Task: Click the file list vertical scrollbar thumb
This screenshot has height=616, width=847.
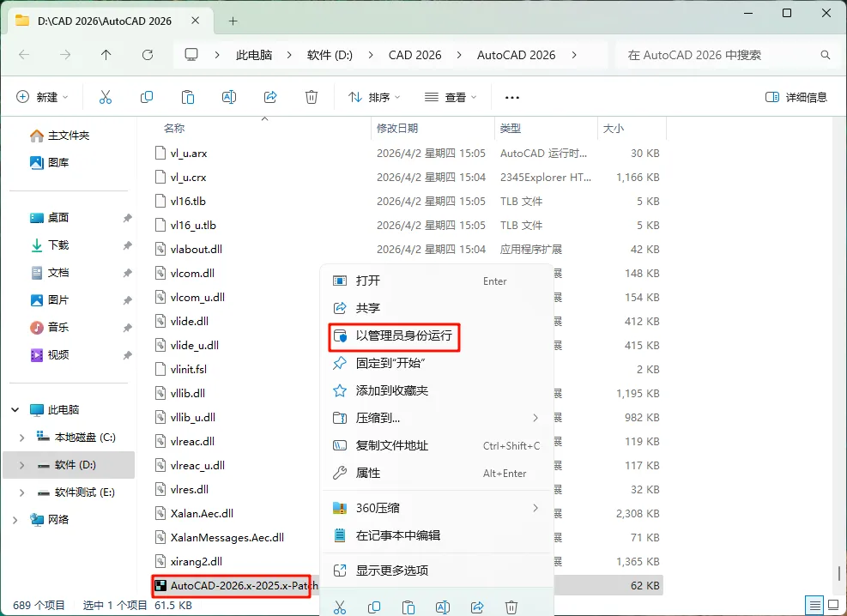Action: click(x=839, y=573)
